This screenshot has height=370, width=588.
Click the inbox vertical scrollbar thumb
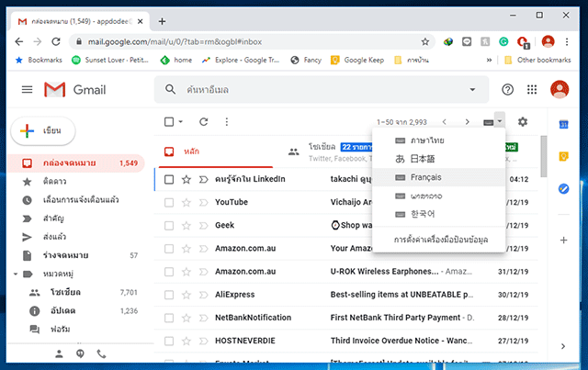(543, 156)
